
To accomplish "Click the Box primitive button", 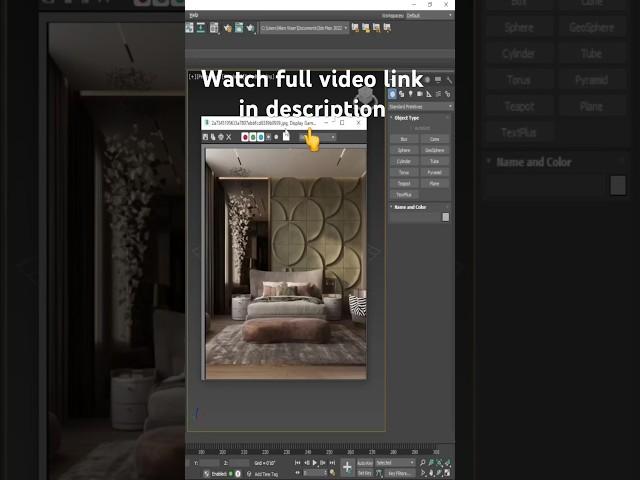I will [404, 139].
